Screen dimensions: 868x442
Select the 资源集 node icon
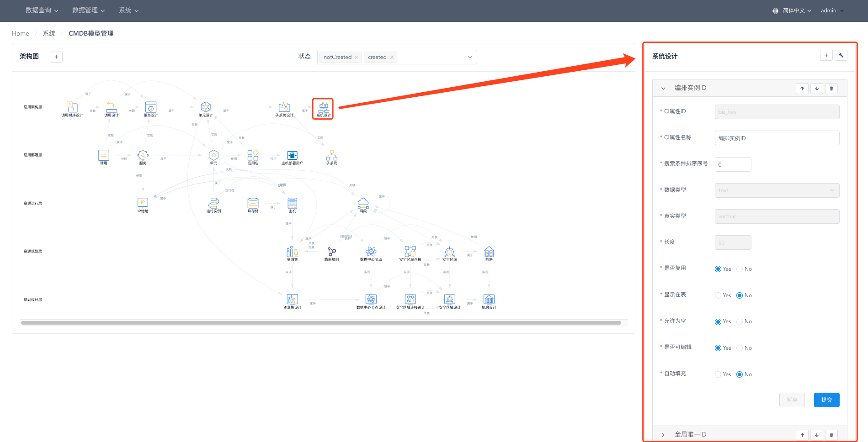point(292,252)
